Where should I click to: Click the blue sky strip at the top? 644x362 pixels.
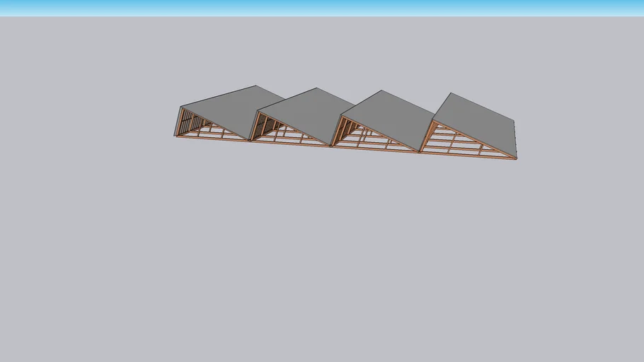(322, 7)
